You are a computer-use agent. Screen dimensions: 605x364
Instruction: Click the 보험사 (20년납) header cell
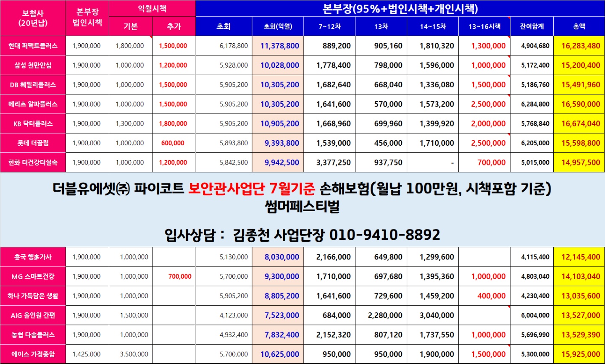tap(33, 18)
